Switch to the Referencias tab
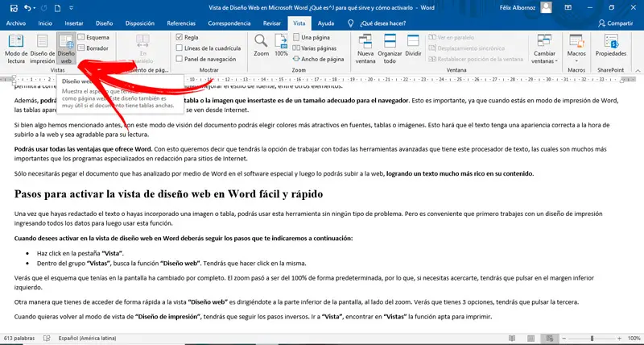Image resolution: width=644 pixels, height=345 pixels. tap(181, 23)
